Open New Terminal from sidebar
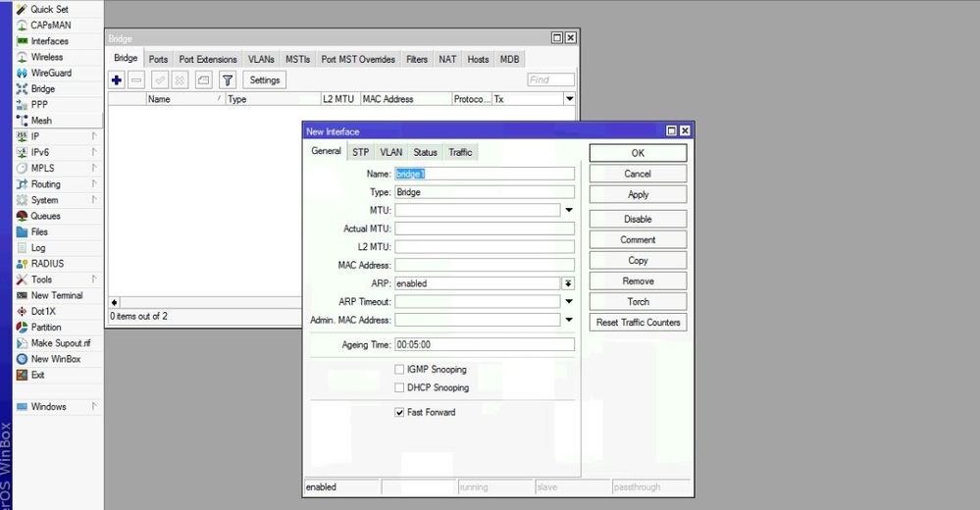980x510 pixels. click(56, 295)
